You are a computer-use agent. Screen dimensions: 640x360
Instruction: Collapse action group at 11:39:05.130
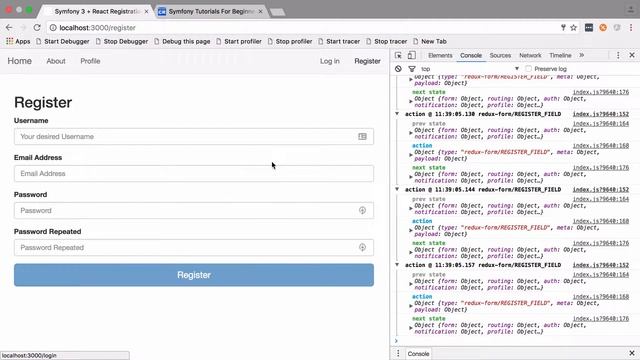(397, 114)
